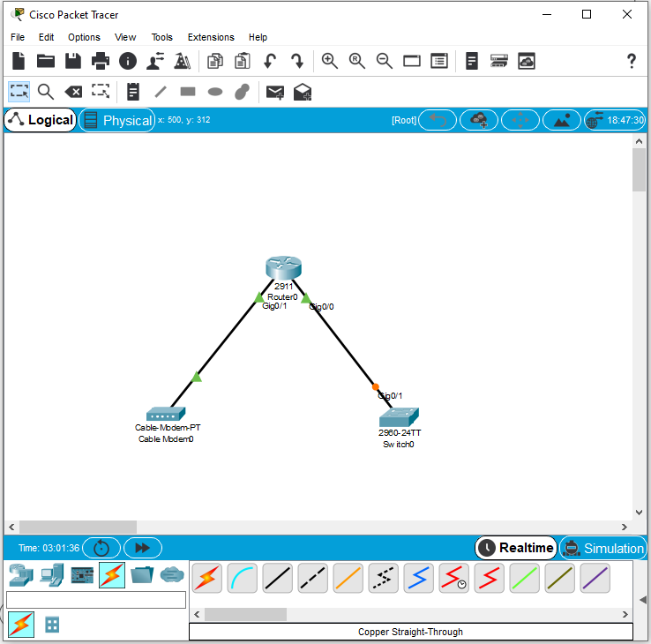Click the Move Object button

pyautogui.click(x=520, y=120)
